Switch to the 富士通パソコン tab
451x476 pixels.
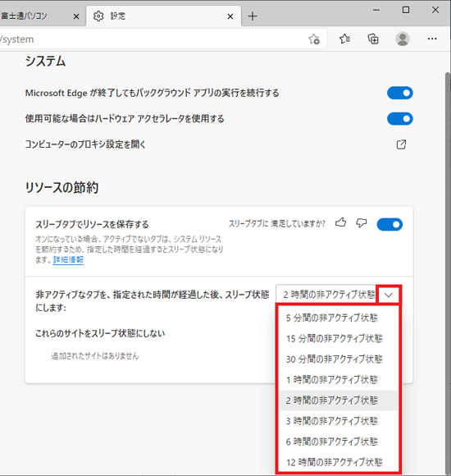42,16
